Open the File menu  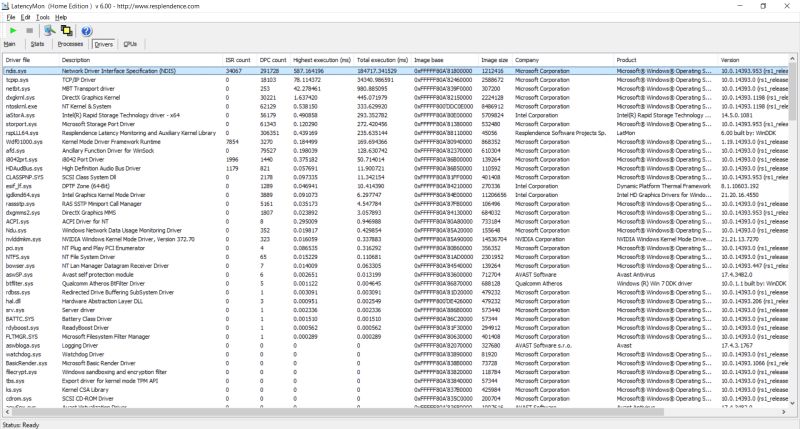pos(11,17)
